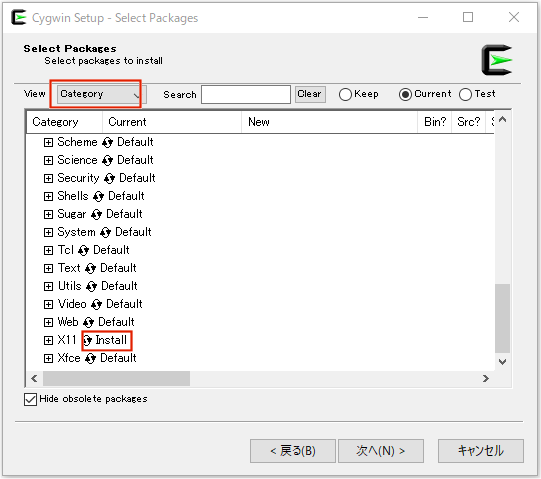Click the vertical scrollbar up arrow

tap(503, 120)
